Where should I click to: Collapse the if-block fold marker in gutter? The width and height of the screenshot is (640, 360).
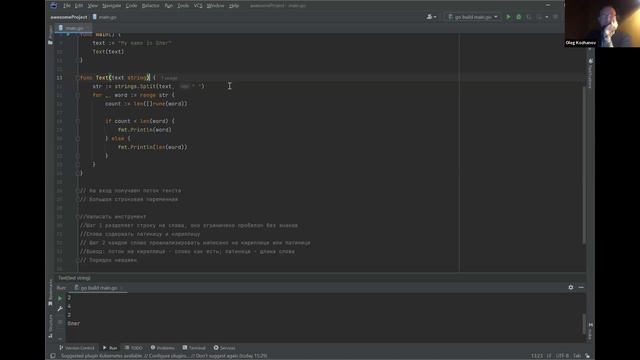tap(77, 121)
